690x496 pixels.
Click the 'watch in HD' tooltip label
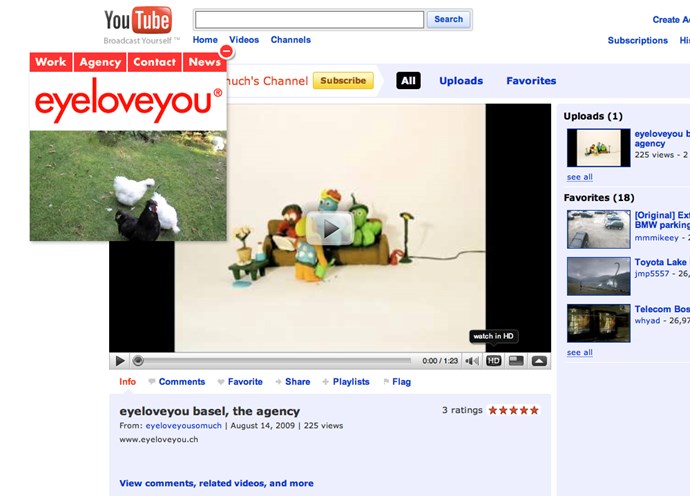pos(493,336)
